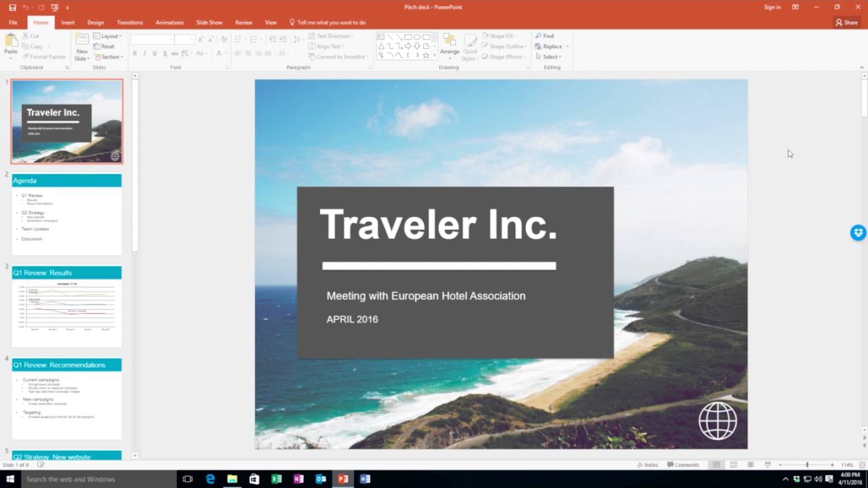Switch to the Animations tab
The image size is (868, 488).
coord(170,22)
